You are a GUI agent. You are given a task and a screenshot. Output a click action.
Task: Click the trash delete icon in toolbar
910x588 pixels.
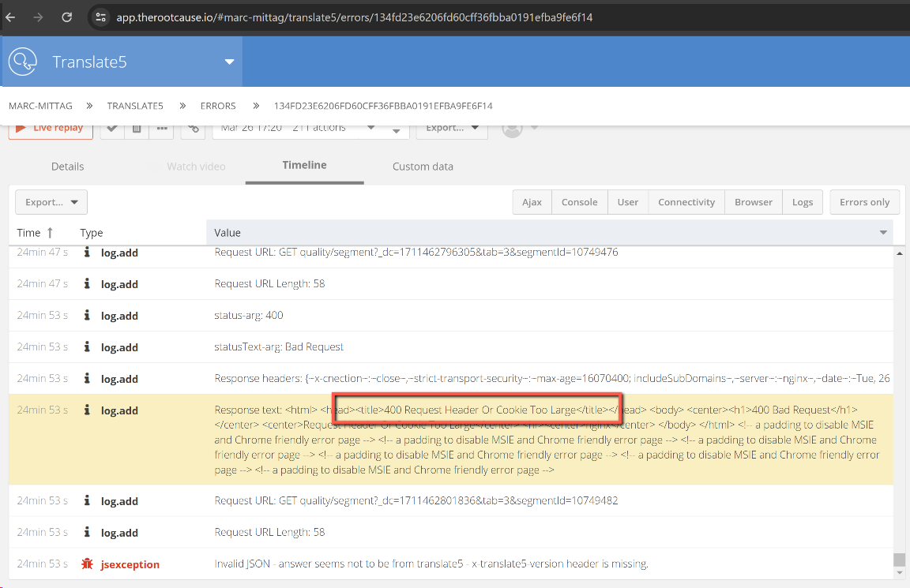click(137, 129)
